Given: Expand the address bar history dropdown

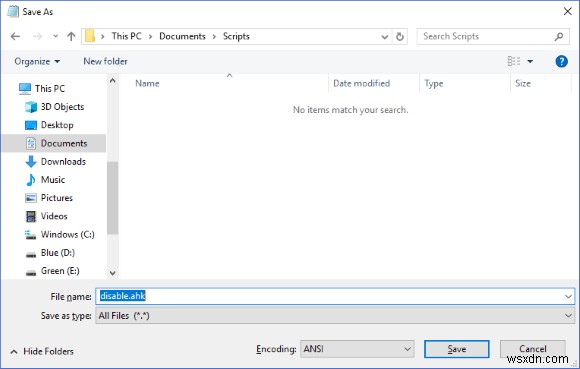Looking at the screenshot, I should 385,37.
